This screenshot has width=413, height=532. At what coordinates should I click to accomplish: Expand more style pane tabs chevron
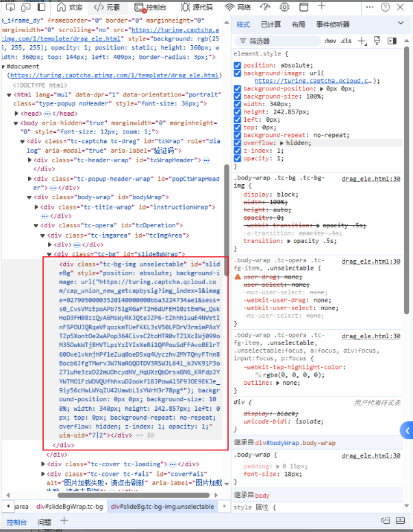coord(401,23)
